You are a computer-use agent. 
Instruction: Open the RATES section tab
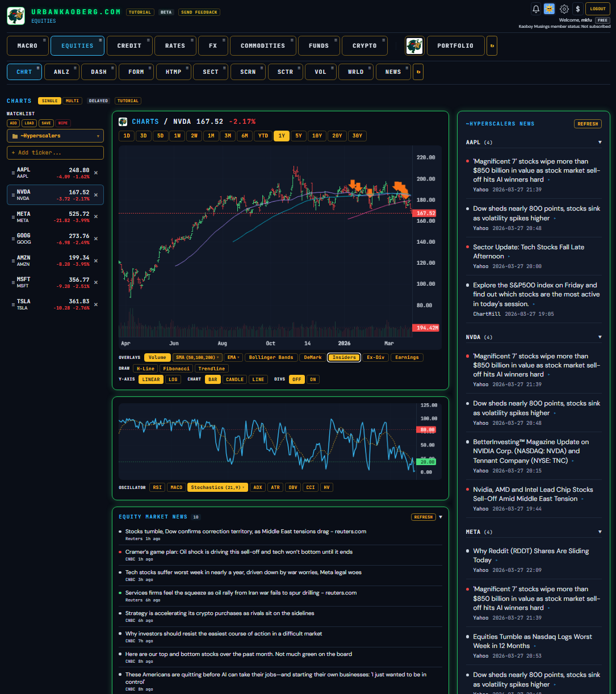tap(175, 45)
